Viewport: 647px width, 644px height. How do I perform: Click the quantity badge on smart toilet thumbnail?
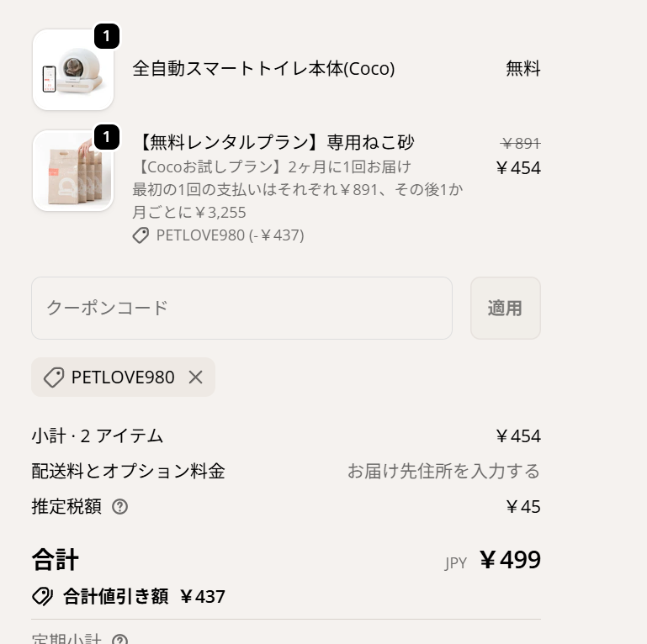click(107, 36)
